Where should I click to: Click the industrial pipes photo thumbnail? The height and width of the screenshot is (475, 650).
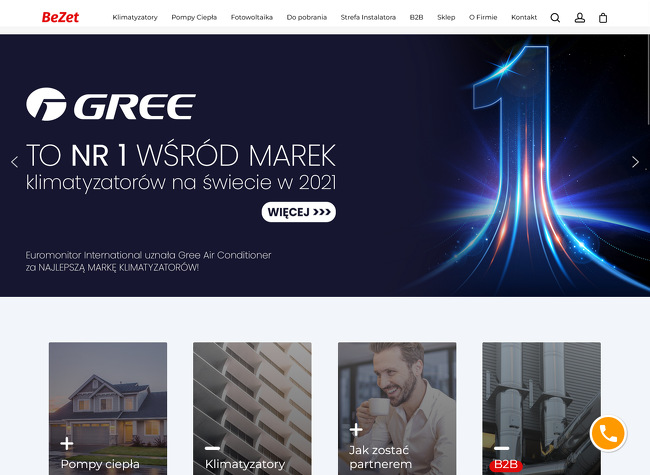click(x=541, y=408)
